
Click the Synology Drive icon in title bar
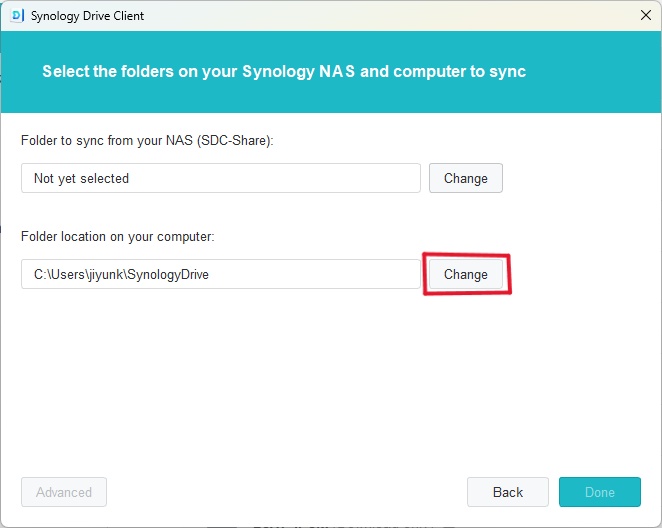tap(17, 15)
